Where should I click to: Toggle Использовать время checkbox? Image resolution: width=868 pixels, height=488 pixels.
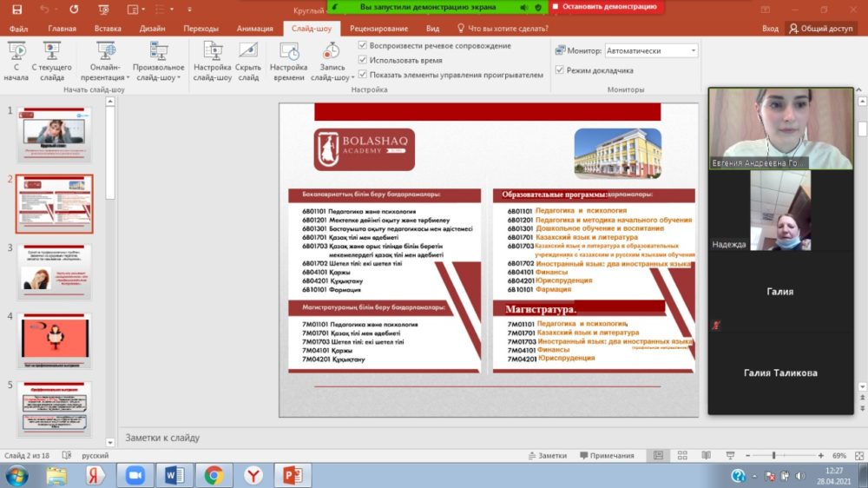(363, 60)
